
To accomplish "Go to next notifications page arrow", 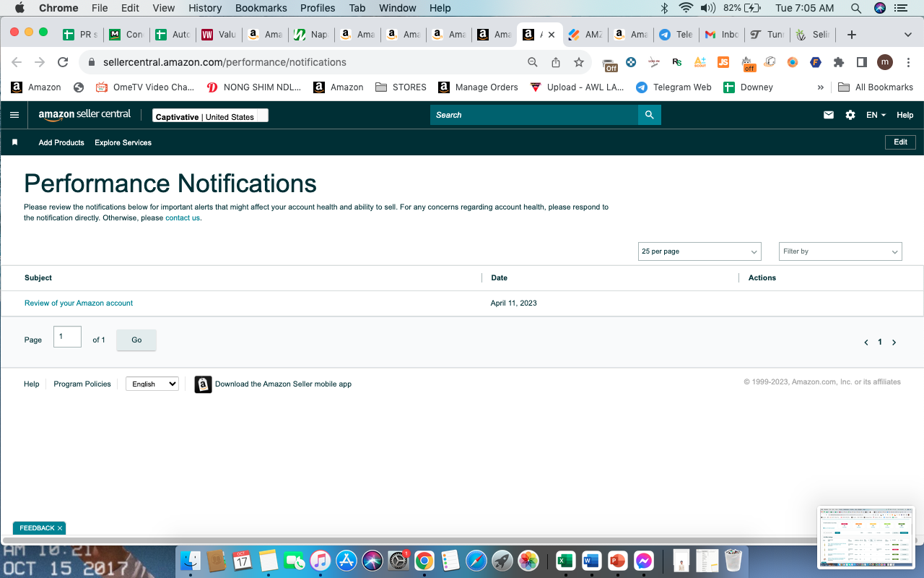I will pyautogui.click(x=894, y=342).
